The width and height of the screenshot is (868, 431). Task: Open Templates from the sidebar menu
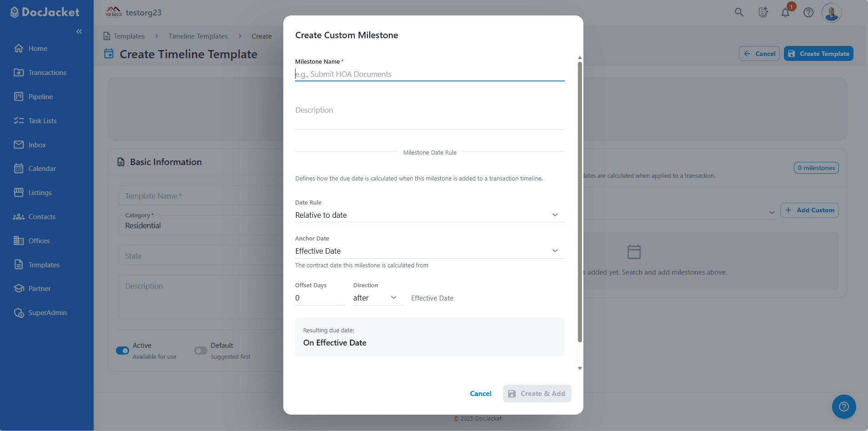43,265
